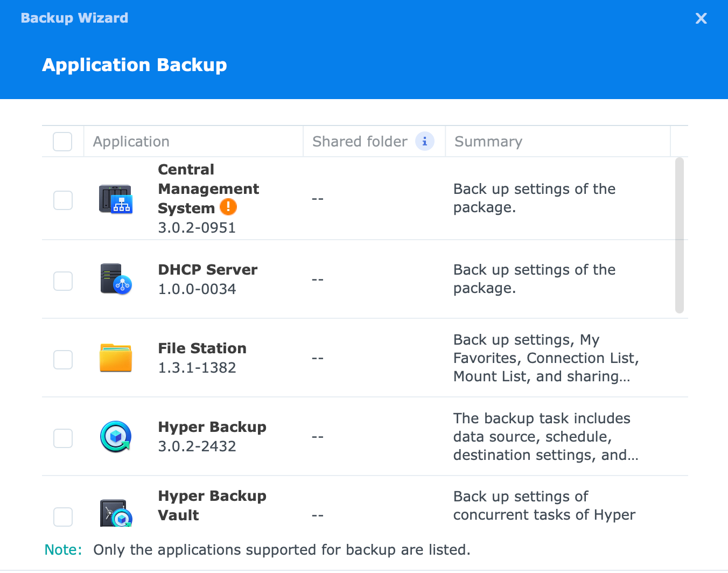The height and width of the screenshot is (573, 728).
Task: Check the Central Management System checkbox
Action: 63,200
